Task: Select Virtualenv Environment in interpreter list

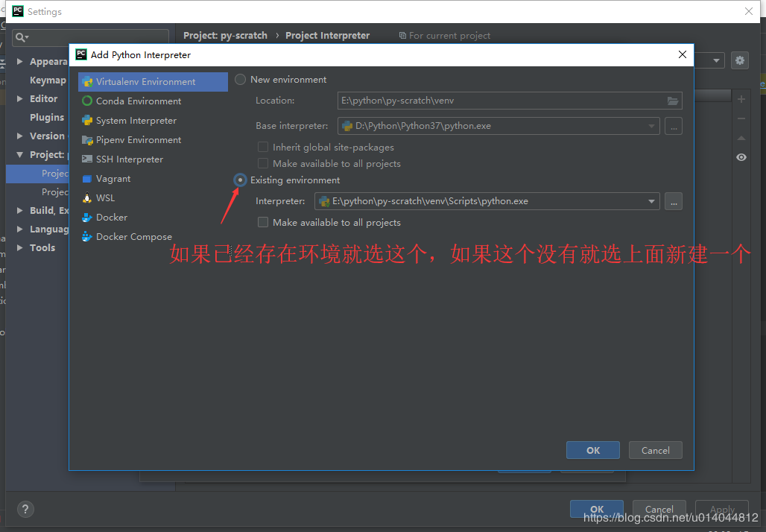Action: [x=153, y=81]
